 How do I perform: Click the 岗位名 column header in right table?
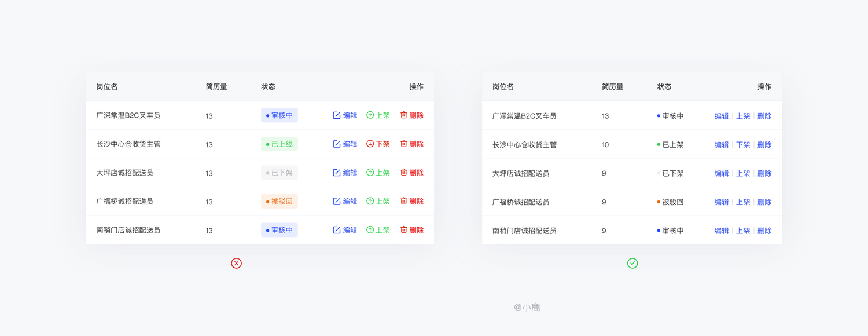[503, 86]
